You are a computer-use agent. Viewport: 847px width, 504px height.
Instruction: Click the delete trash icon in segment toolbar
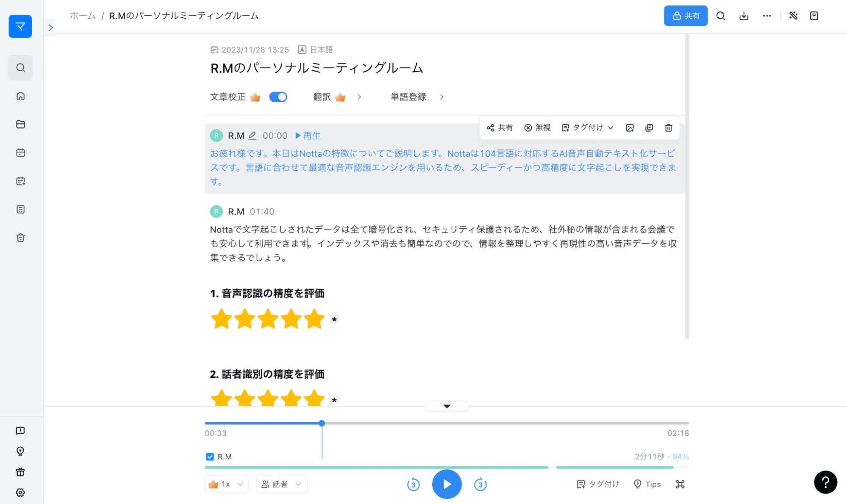pos(668,128)
